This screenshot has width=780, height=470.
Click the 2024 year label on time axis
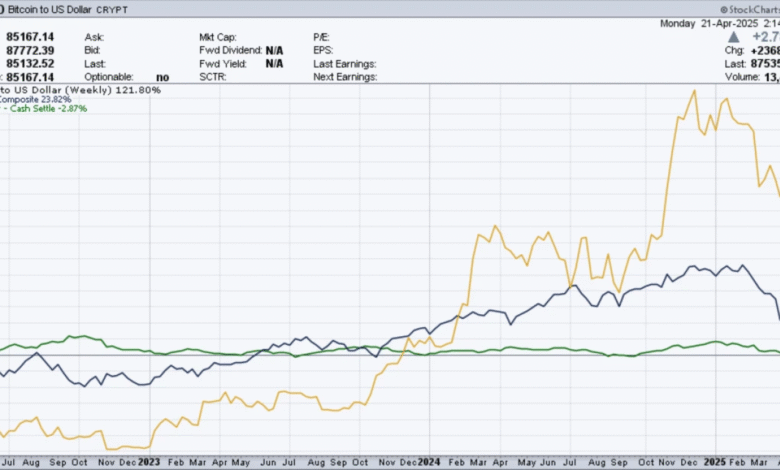(429, 462)
